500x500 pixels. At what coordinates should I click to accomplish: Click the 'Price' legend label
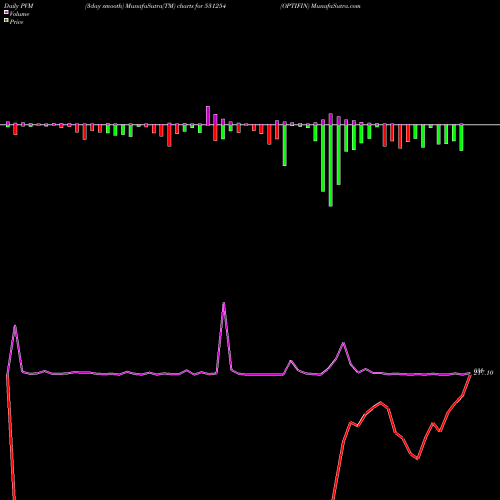coord(16,22)
